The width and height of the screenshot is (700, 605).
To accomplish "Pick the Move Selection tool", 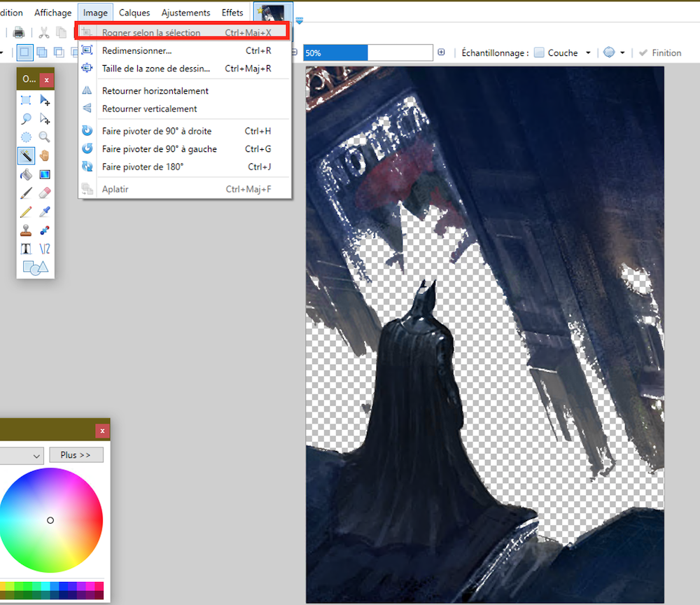I will 45,119.
